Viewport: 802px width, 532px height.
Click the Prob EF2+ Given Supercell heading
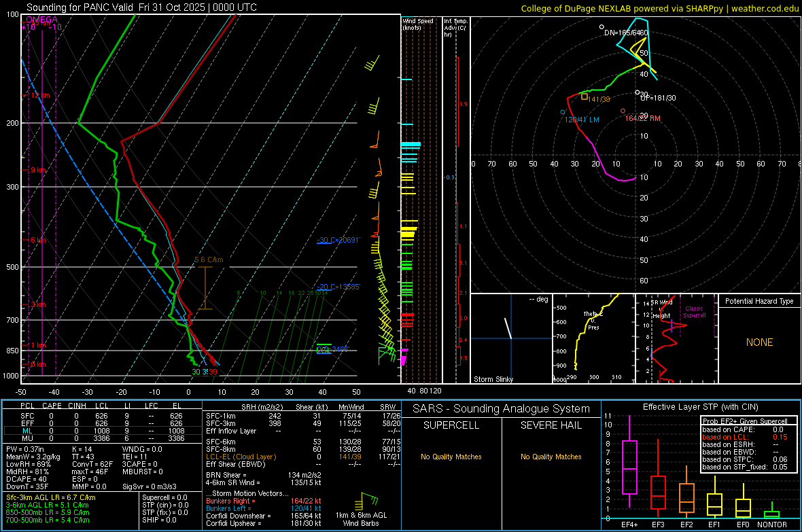point(745,421)
